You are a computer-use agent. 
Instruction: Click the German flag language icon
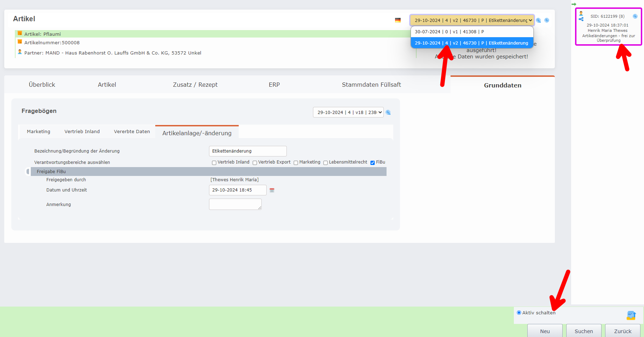(398, 20)
